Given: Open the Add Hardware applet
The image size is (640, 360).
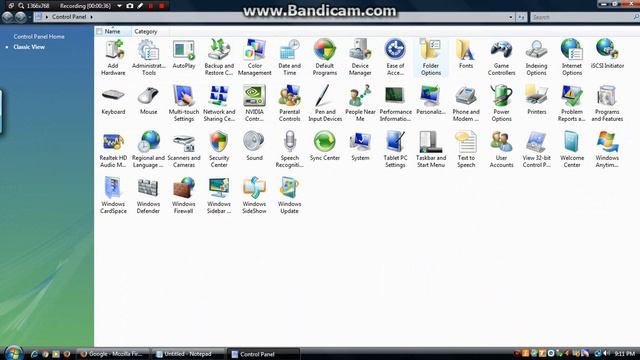Looking at the screenshot, I should coord(113,58).
